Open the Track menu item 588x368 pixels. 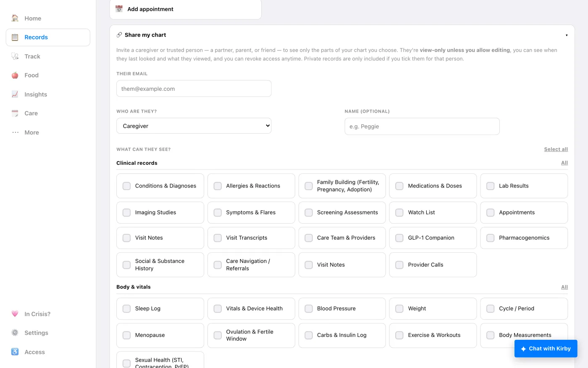tap(48, 56)
